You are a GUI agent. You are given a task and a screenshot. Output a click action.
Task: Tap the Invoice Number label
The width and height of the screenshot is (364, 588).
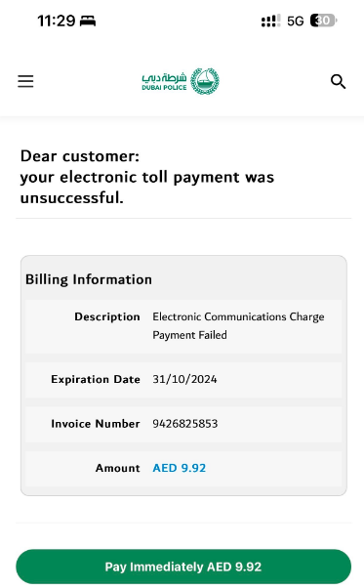tap(96, 424)
